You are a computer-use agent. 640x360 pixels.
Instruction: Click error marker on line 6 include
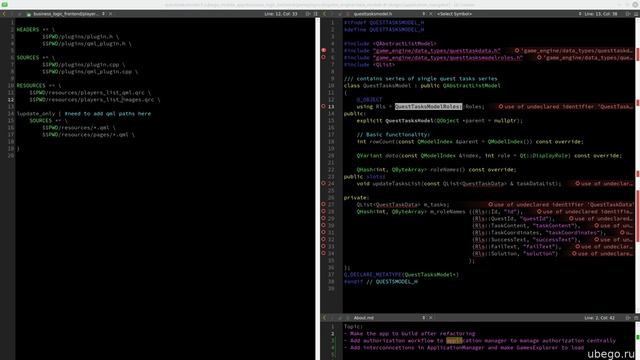pyautogui.click(x=324, y=58)
